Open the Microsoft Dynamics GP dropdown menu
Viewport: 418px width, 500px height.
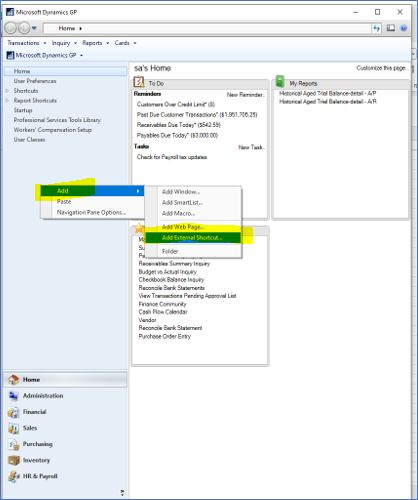click(45, 55)
